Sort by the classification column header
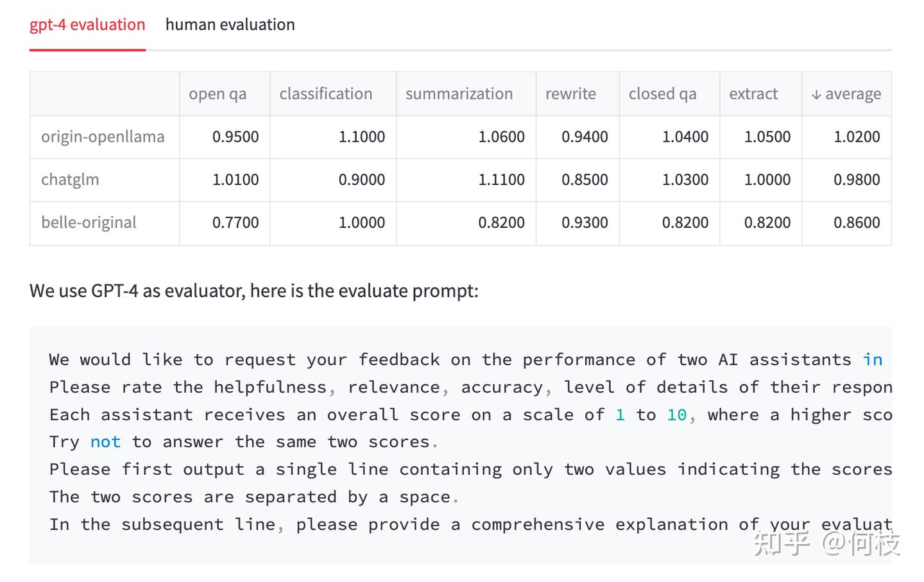Screen dimensions: 924x582 click(325, 94)
